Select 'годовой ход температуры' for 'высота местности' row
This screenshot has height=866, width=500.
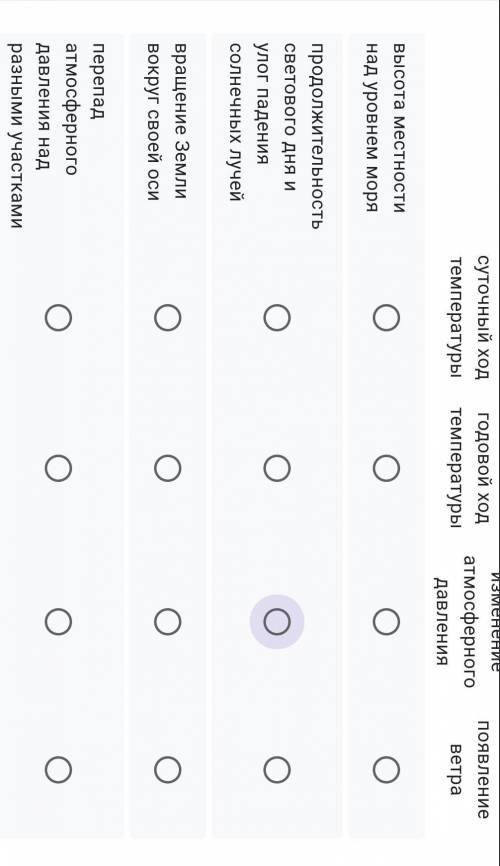coord(386,468)
